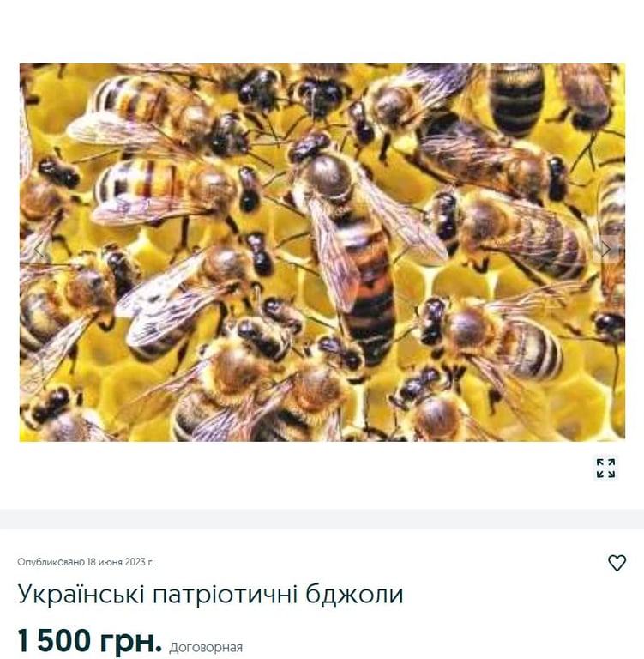This screenshot has height=659, width=644.
Task: Click the word бджоли in the title
Action: (x=354, y=595)
